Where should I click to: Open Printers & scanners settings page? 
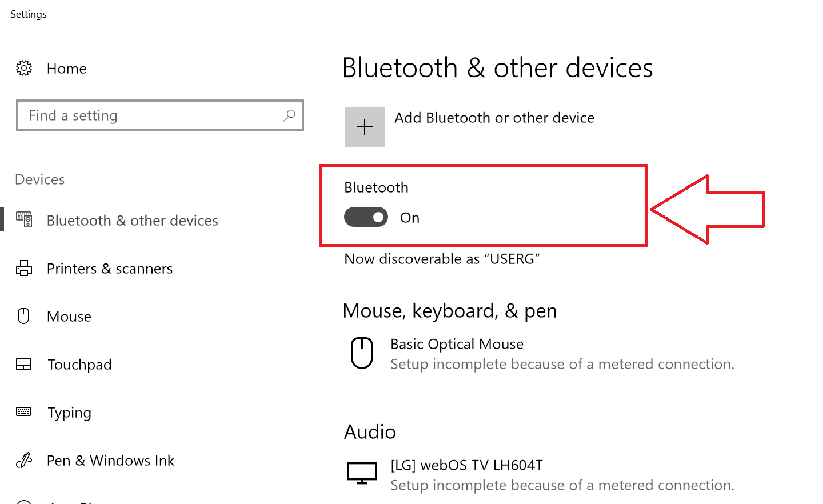click(110, 269)
